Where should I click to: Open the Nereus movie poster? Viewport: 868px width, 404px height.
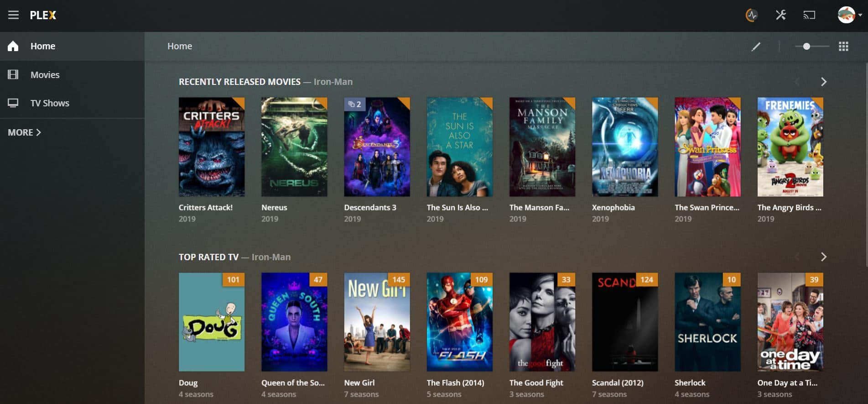coord(294,147)
